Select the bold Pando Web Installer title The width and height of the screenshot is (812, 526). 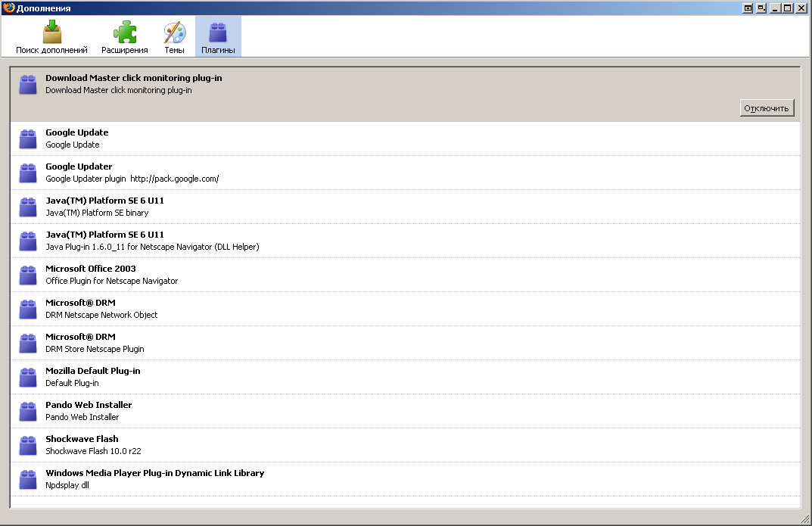tap(89, 405)
